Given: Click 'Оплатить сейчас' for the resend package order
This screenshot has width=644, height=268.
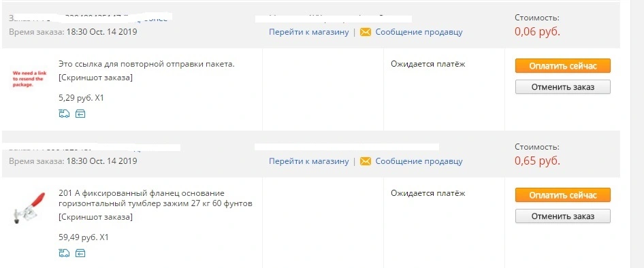Looking at the screenshot, I should point(563,66).
